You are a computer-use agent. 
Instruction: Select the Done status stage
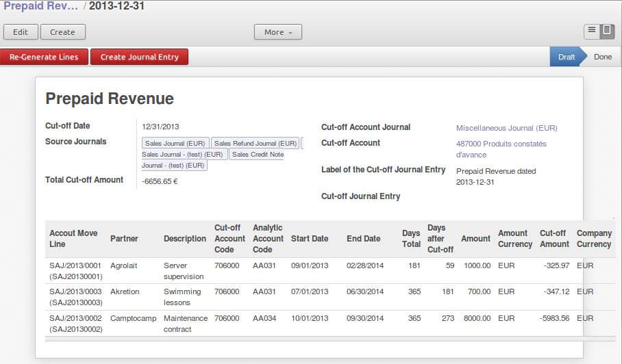pos(603,57)
